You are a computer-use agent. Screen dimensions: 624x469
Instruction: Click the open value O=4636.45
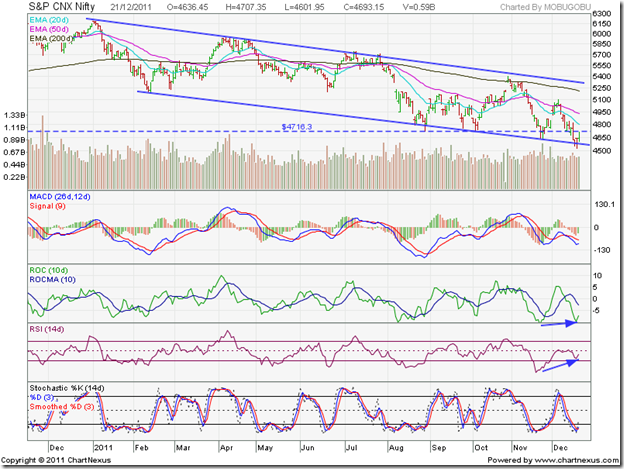click(x=187, y=7)
